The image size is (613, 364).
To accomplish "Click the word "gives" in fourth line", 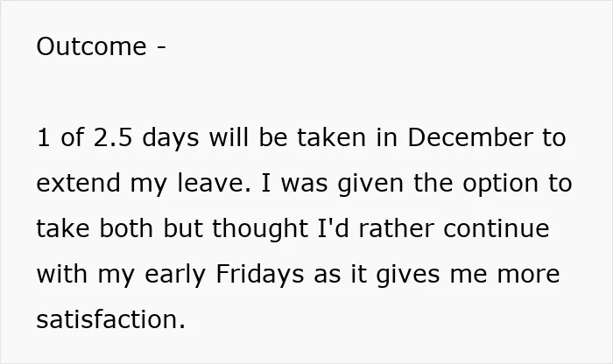I will [408, 275].
